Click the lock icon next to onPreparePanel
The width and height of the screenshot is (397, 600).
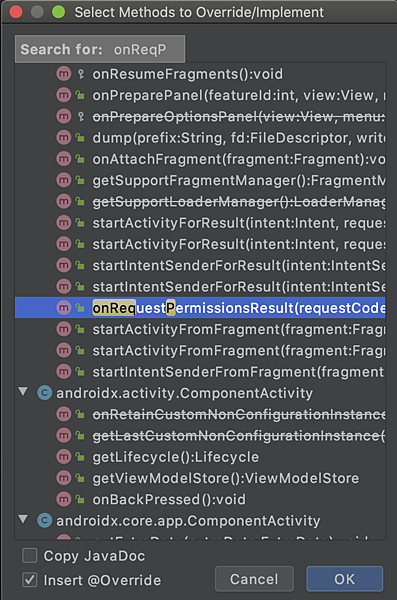[80, 95]
